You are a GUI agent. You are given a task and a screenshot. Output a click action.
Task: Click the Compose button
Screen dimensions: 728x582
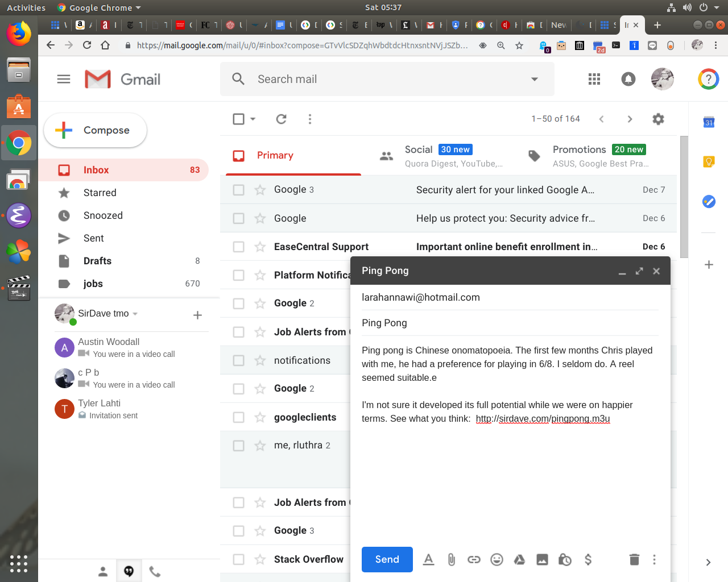[96, 130]
